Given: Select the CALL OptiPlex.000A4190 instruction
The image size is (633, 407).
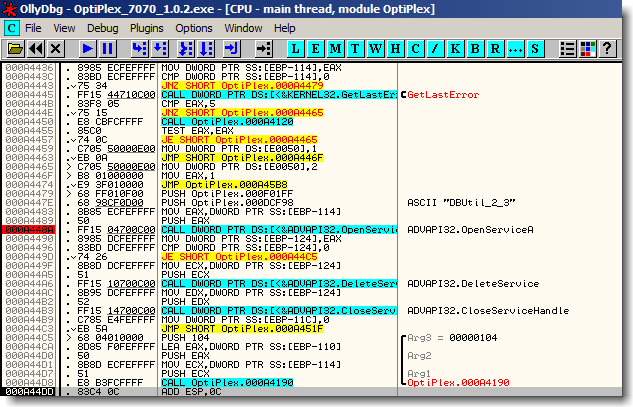Looking at the screenshot, I should pyautogui.click(x=227, y=382).
